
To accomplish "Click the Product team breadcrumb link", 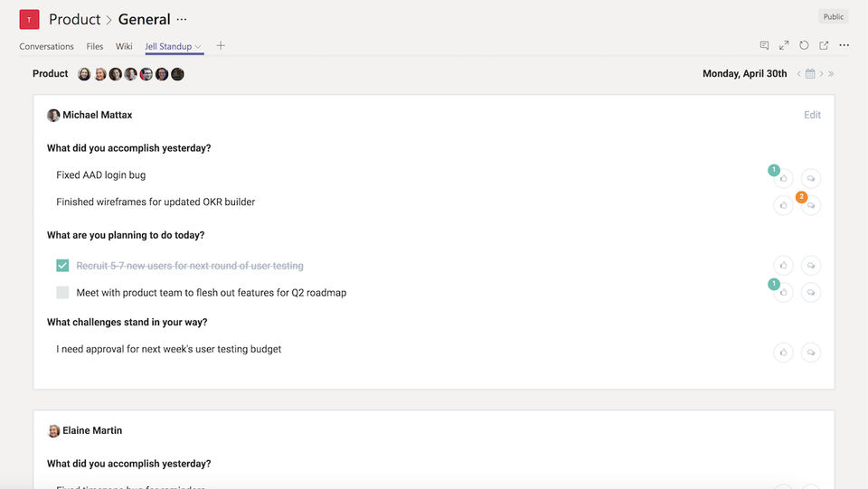I will (74, 19).
